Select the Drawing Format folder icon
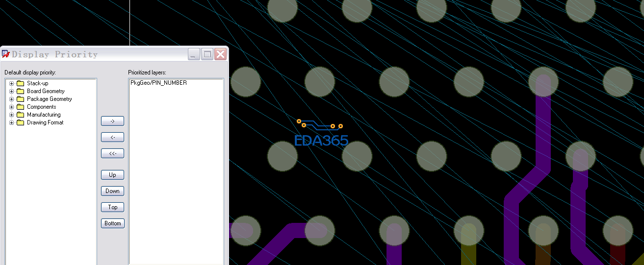 tap(20, 122)
